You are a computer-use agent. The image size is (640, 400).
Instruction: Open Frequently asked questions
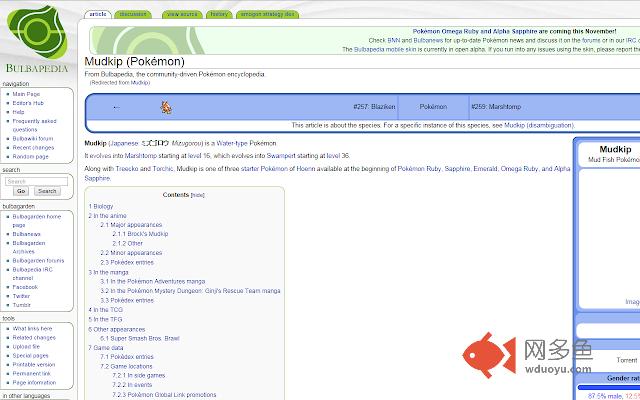tap(34, 125)
